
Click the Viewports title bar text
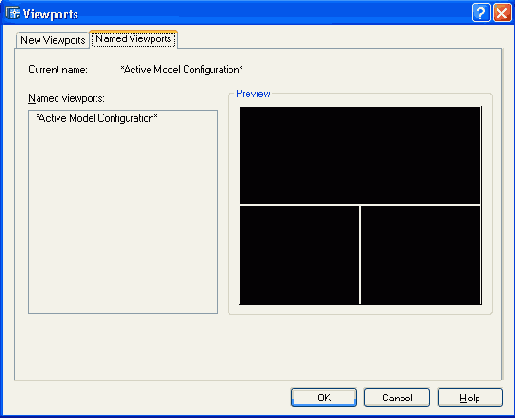point(50,14)
